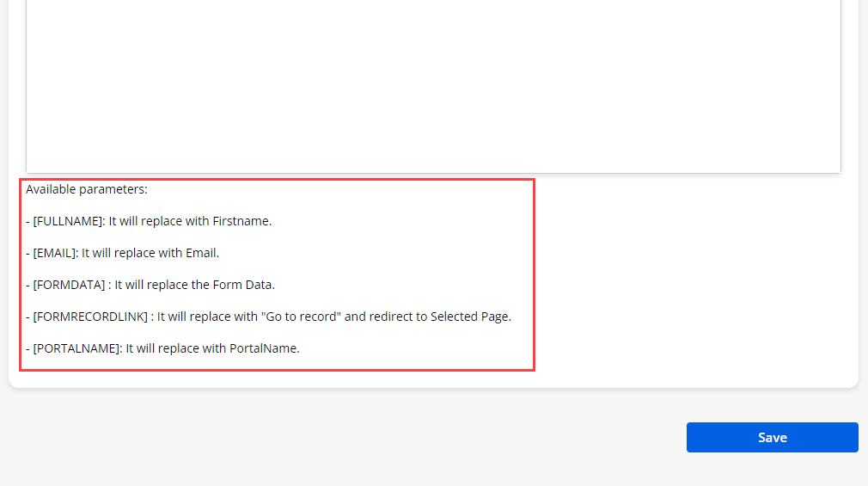Select the [PORTALNAME] parameter token
The width and height of the screenshot is (868, 486).
coord(77,348)
